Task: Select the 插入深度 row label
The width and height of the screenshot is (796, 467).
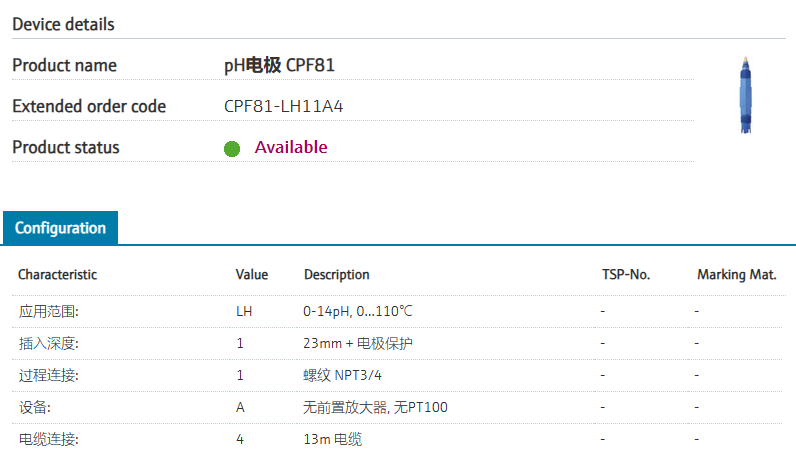Action: [x=49, y=344]
